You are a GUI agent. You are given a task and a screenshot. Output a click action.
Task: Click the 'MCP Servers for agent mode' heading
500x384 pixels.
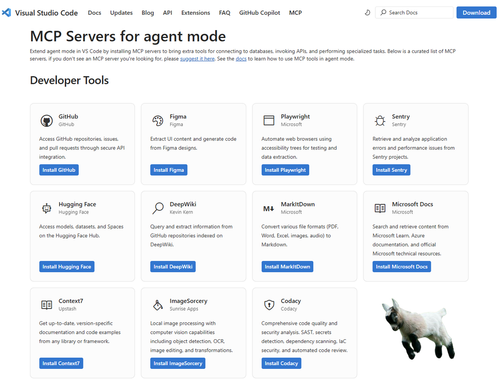click(x=128, y=36)
